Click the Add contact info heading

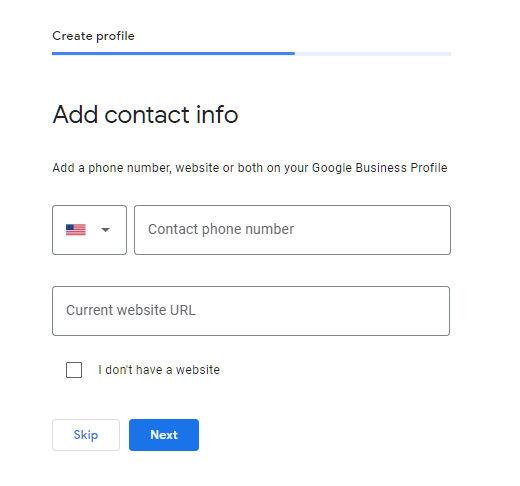145,114
